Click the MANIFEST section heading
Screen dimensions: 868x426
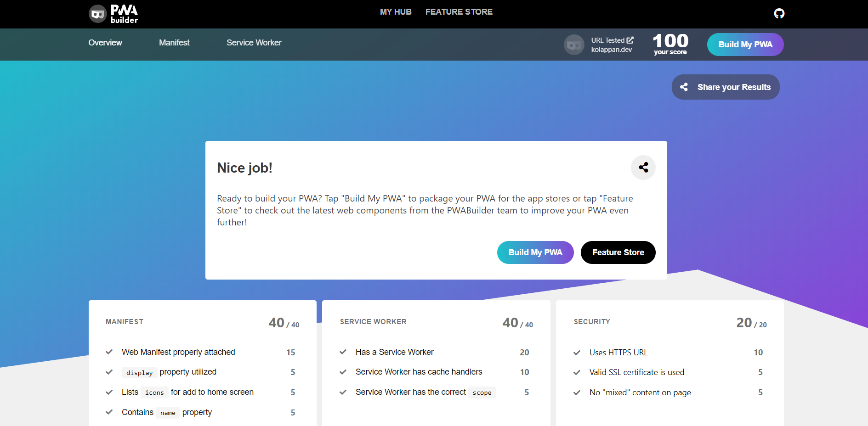click(125, 322)
